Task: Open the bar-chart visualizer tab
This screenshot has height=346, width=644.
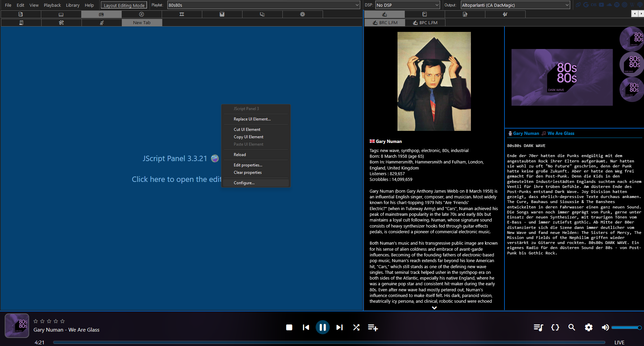Action: (222, 14)
